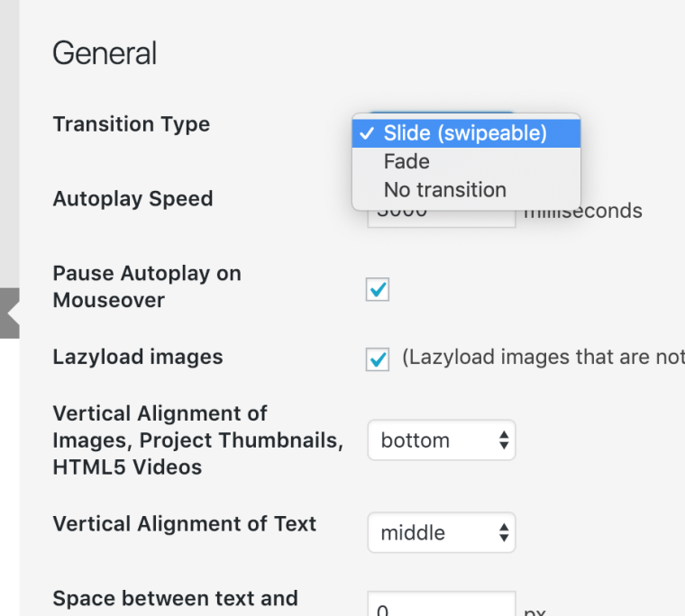Click the "Vertical Alignment of Text" label
This screenshot has height=616, width=685.
[185, 524]
